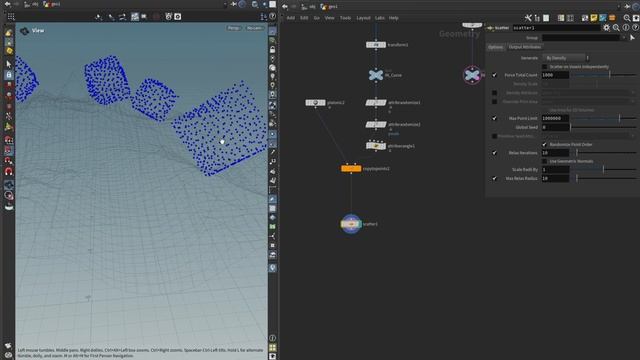Screen dimensions: 640x360
Task: Open the Generate By Density dropdown
Action: point(566,58)
